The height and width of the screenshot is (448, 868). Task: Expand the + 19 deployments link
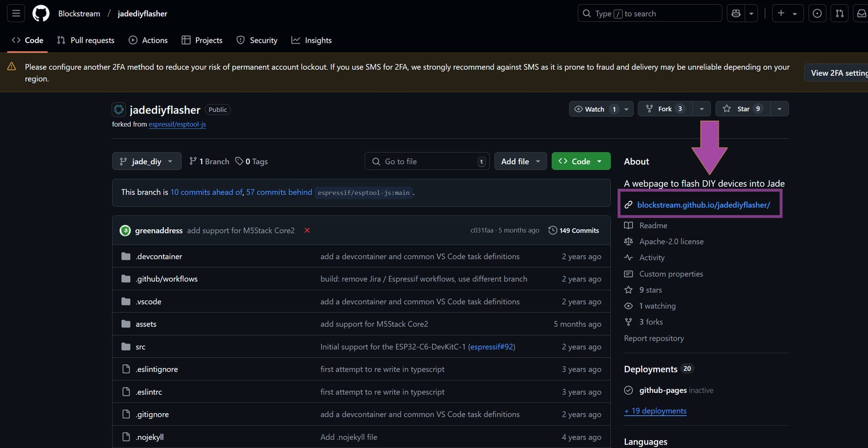click(x=655, y=410)
